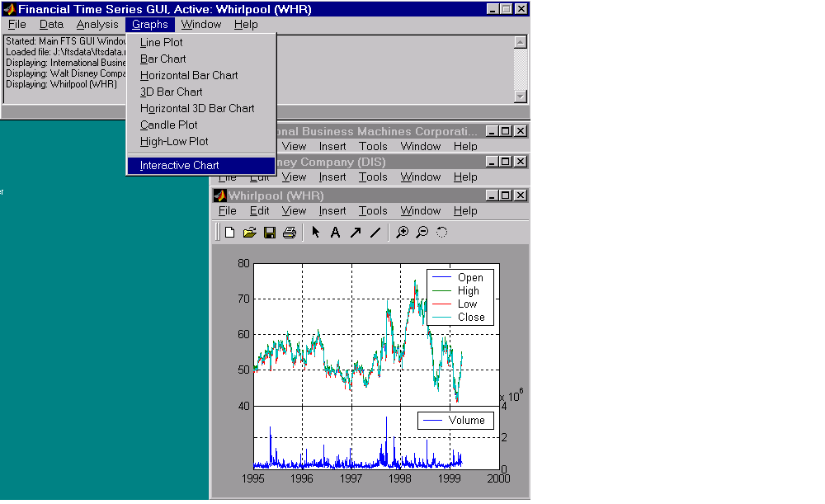Viewport: 825px width, 504px height.
Task: Open the Tools menu in the Whirlpool window
Action: pyautogui.click(x=373, y=210)
